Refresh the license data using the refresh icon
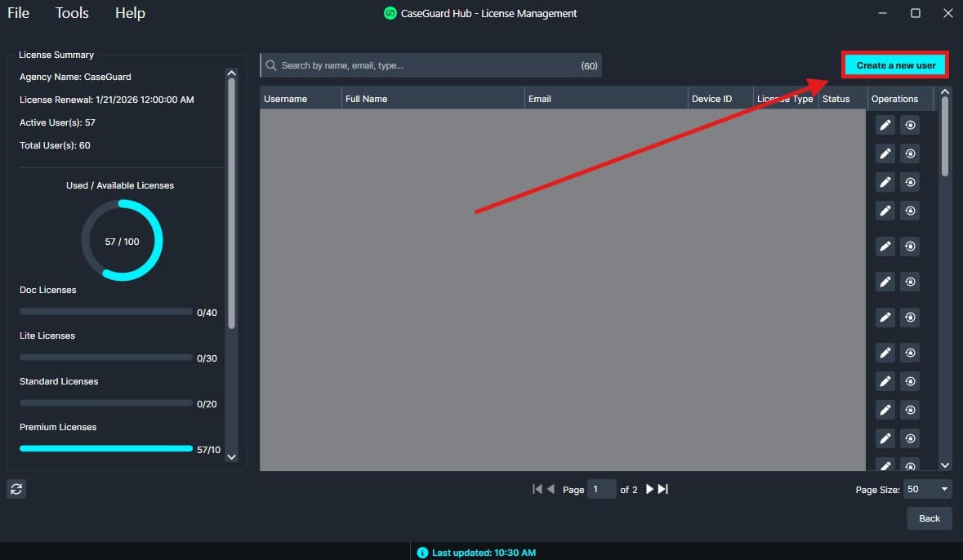This screenshot has width=963, height=560. (x=16, y=489)
